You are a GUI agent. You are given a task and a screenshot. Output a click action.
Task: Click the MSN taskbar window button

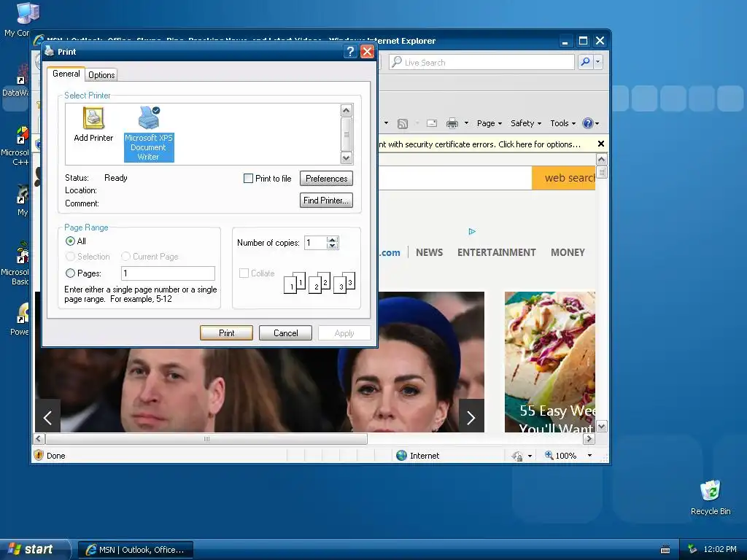tap(135, 550)
